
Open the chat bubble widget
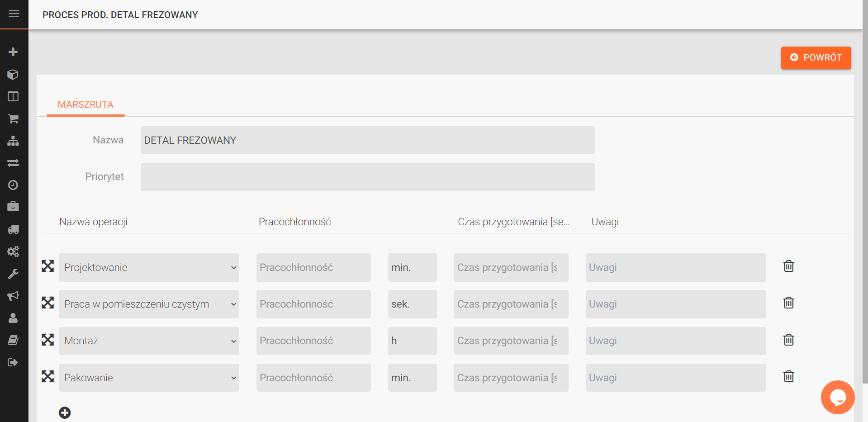click(837, 397)
